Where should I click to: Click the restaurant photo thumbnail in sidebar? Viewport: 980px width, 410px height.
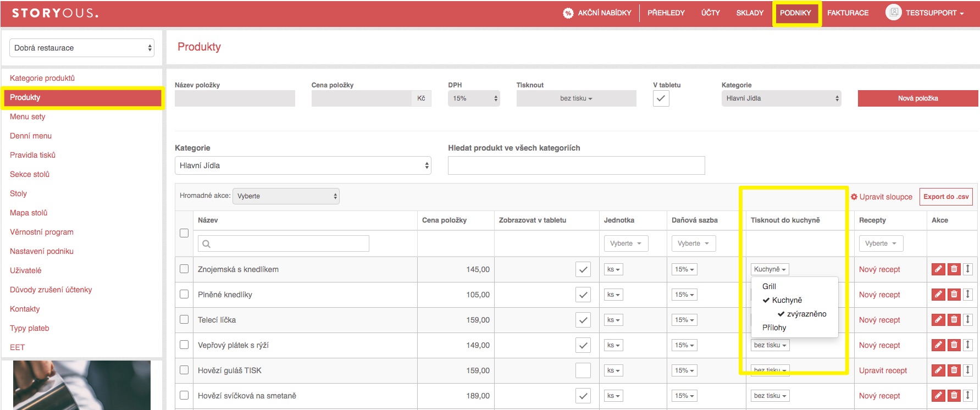click(82, 385)
